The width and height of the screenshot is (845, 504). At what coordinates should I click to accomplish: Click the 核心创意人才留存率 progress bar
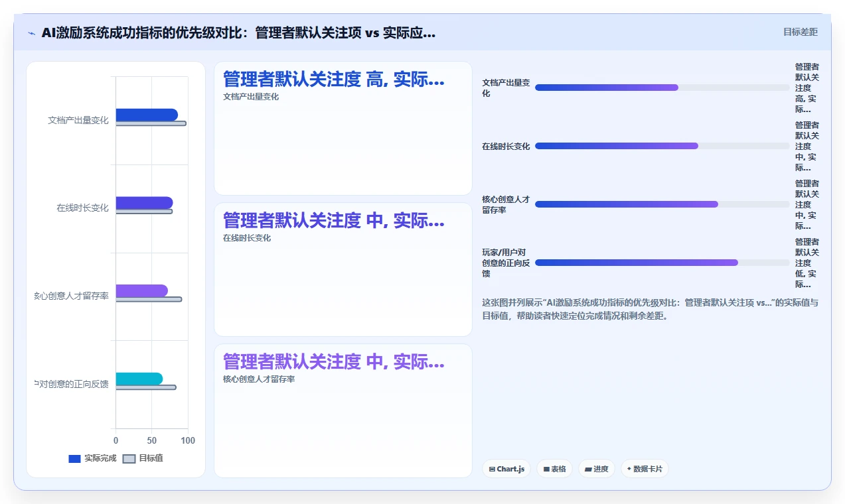coord(662,204)
